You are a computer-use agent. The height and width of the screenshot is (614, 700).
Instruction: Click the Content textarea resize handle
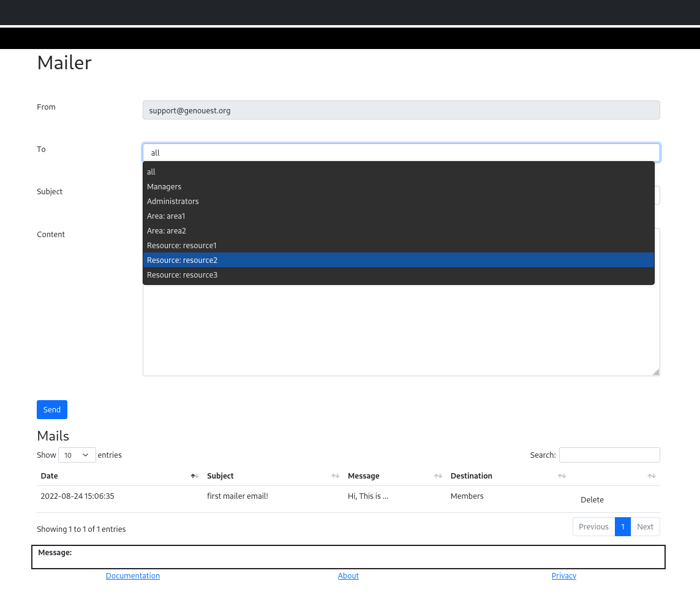(656, 372)
